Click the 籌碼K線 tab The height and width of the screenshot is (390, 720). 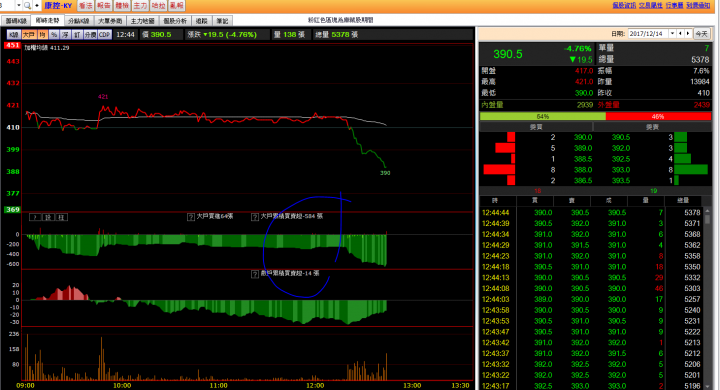tap(16, 21)
